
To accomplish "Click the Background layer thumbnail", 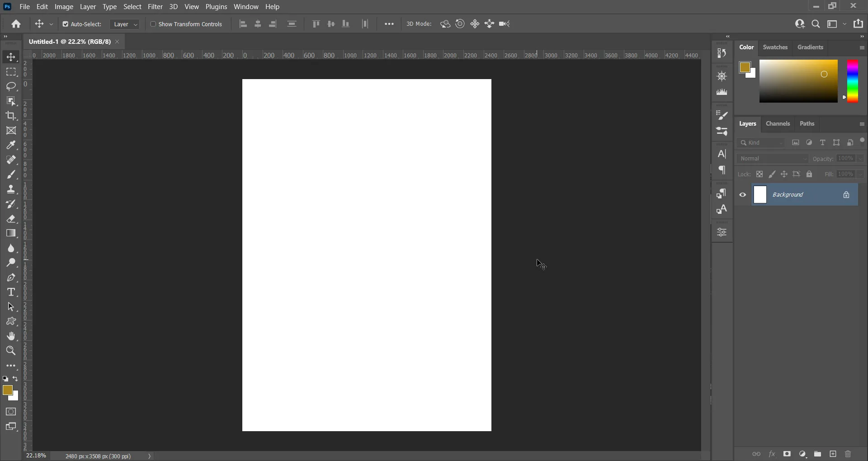I will (x=760, y=195).
